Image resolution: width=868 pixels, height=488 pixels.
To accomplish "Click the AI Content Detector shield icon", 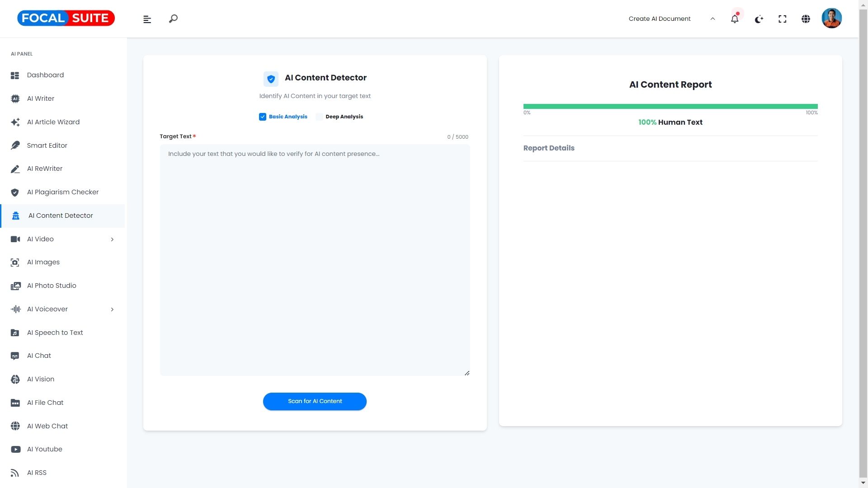I will tap(271, 79).
